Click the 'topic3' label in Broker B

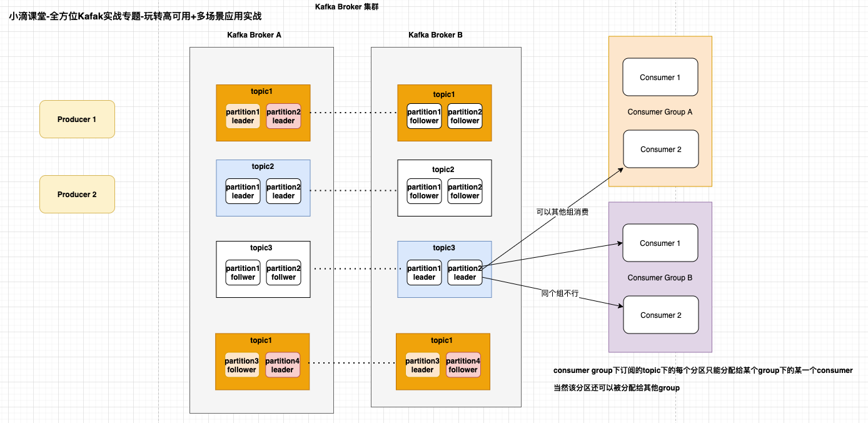[444, 248]
